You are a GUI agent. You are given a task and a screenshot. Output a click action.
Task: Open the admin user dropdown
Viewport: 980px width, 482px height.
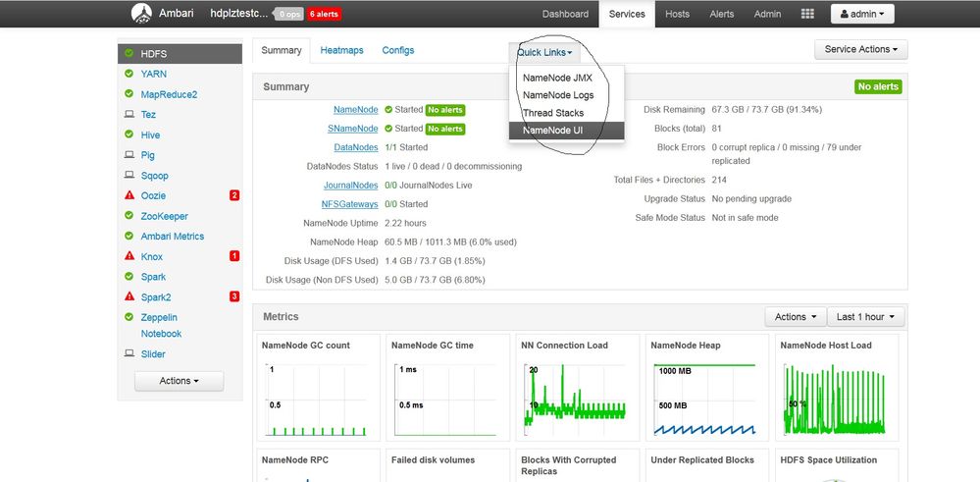(x=862, y=14)
